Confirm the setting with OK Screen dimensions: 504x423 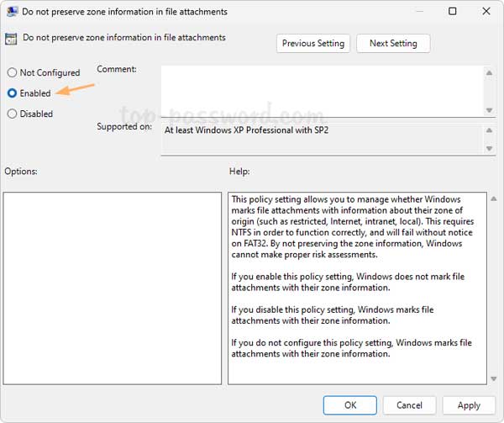pyautogui.click(x=350, y=404)
